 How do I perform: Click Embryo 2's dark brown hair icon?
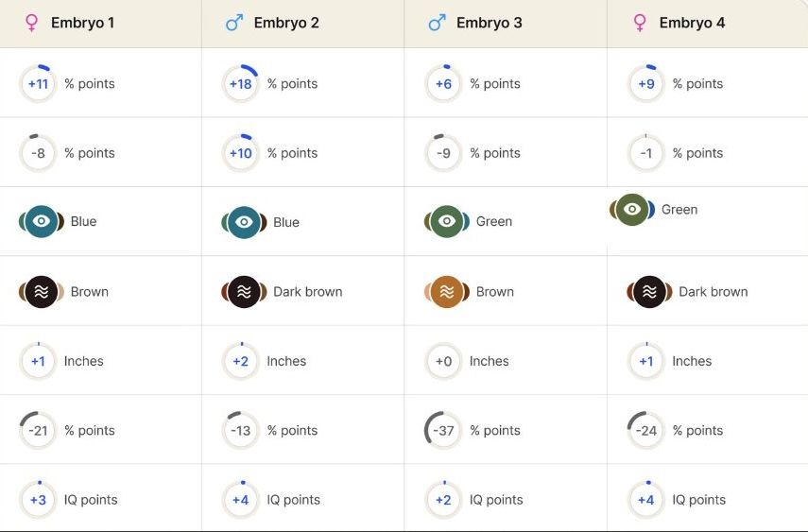[x=244, y=292]
